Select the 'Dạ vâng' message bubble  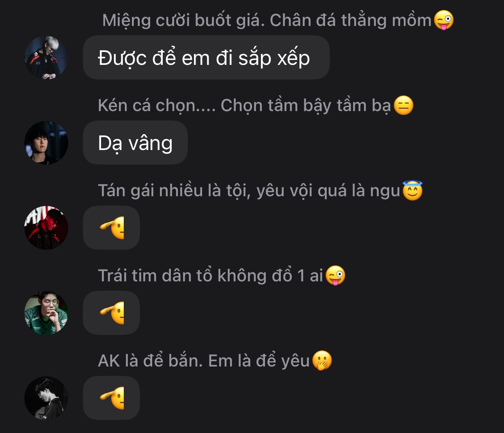135,143
